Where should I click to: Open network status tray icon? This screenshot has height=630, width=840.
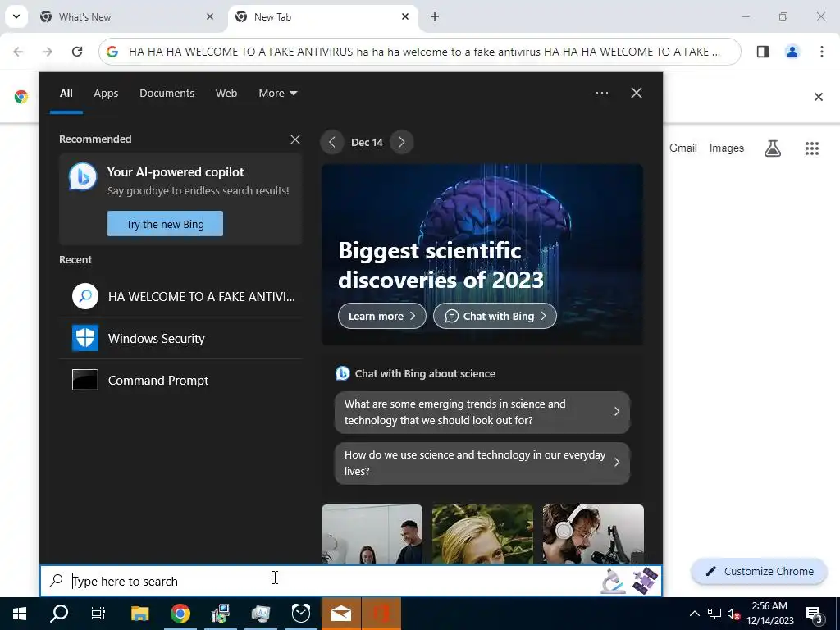(714, 614)
